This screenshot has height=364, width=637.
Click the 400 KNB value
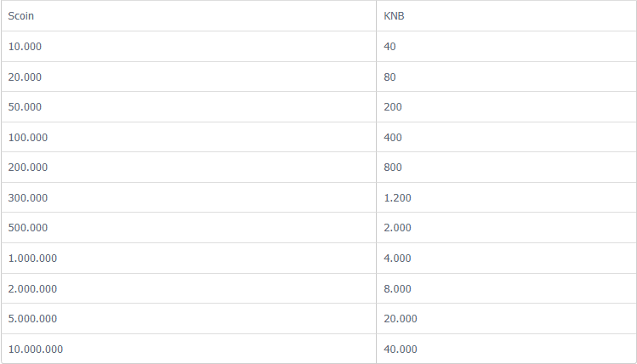pyautogui.click(x=392, y=137)
